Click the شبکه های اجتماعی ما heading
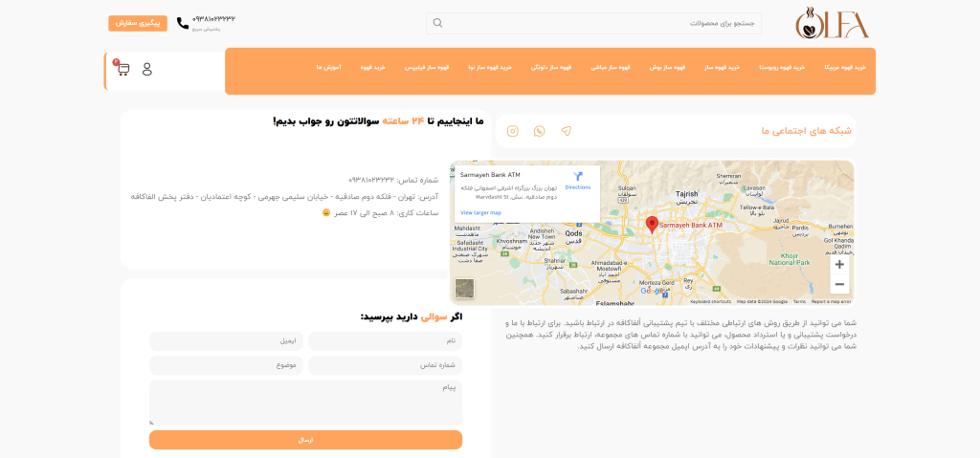 [806, 131]
